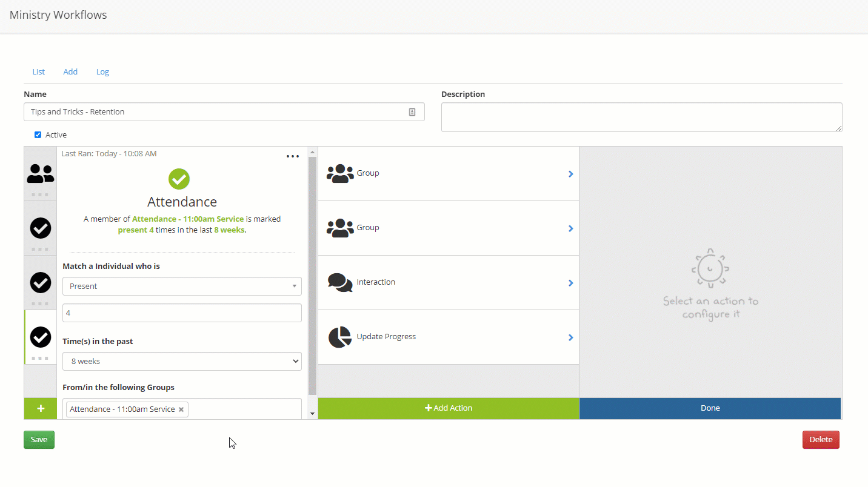Open the three-dot options menu for Attendance
The width and height of the screenshot is (868, 487).
[293, 156]
